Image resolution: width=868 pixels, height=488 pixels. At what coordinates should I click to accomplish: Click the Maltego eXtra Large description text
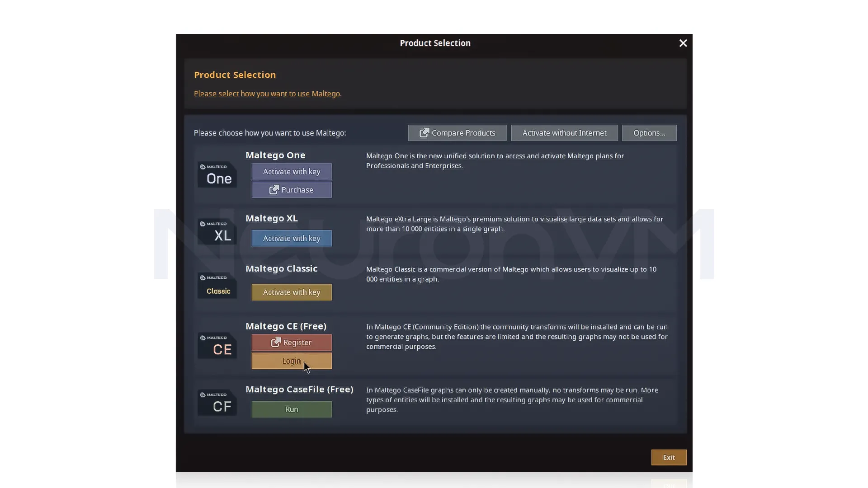(514, 224)
